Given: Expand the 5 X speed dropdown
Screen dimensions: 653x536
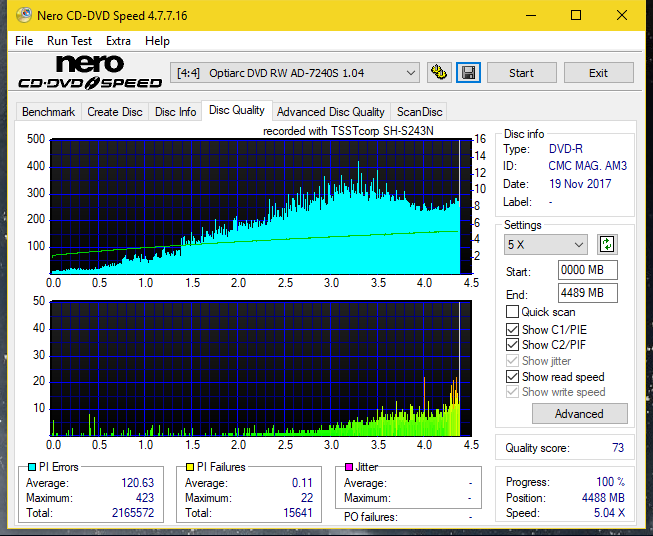Looking at the screenshot, I should point(546,244).
